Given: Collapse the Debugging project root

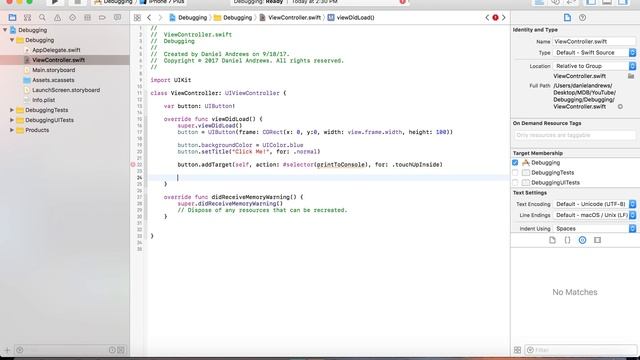Looking at the screenshot, I should coord(5,30).
